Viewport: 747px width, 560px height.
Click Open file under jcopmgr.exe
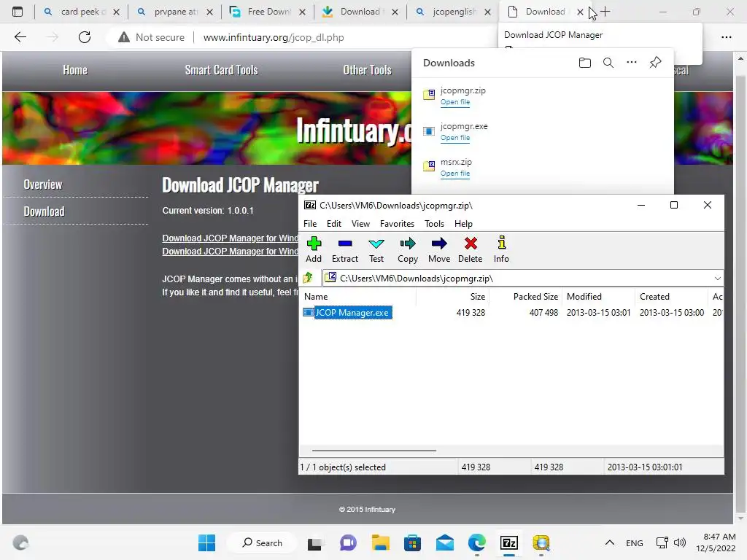point(455,138)
